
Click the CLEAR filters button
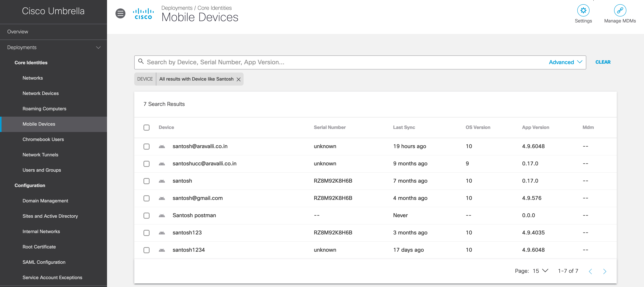[x=603, y=62]
